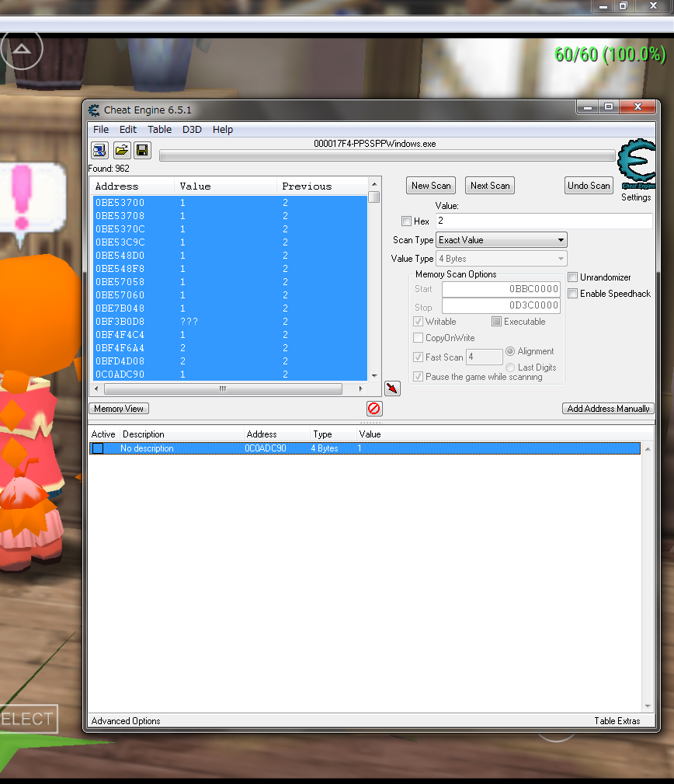The image size is (674, 784).
Task: Click the scan Value input field
Action: point(544,221)
